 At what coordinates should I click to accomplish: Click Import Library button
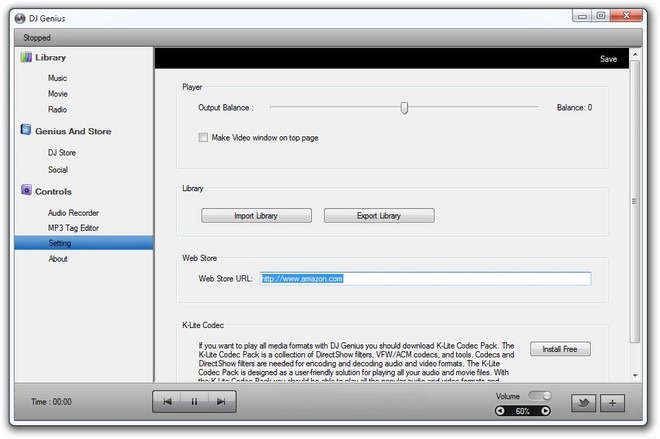[256, 216]
